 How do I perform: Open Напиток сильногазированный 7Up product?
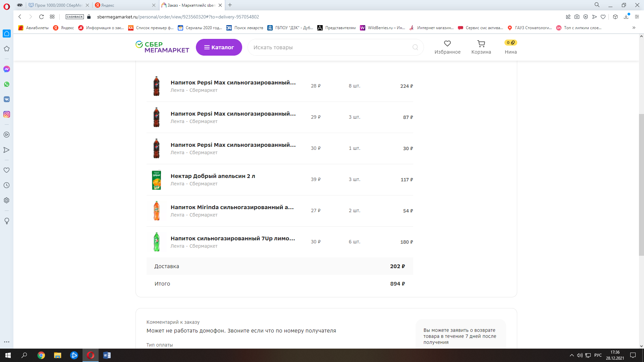click(x=233, y=238)
